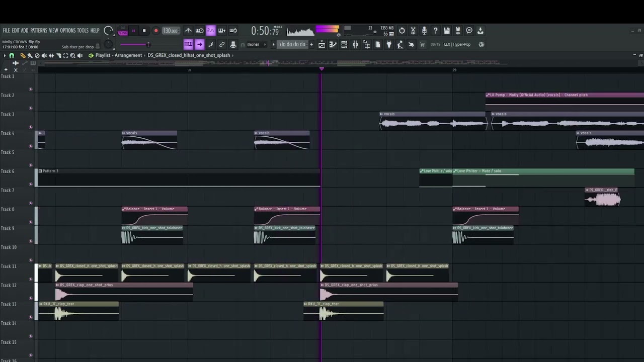Open the Love Philter Mute / solo clip menu
The height and width of the screenshot is (362, 644).
pos(455,171)
